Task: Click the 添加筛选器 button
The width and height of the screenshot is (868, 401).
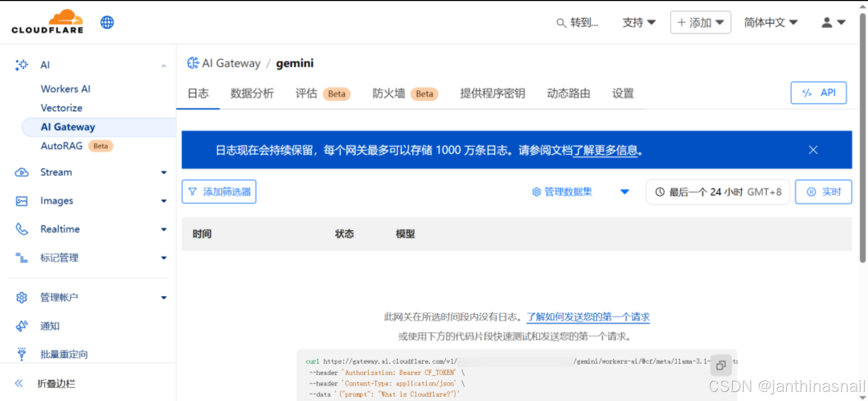Action: [x=219, y=192]
